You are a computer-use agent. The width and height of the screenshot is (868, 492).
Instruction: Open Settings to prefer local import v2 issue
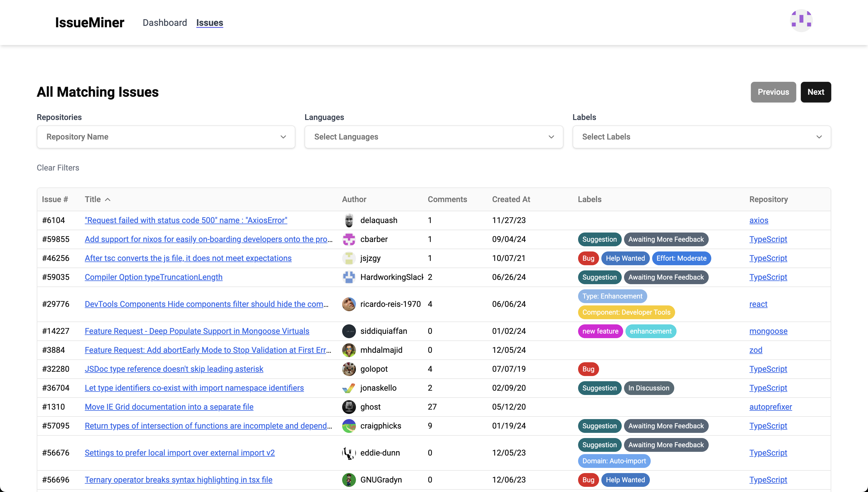click(179, 453)
